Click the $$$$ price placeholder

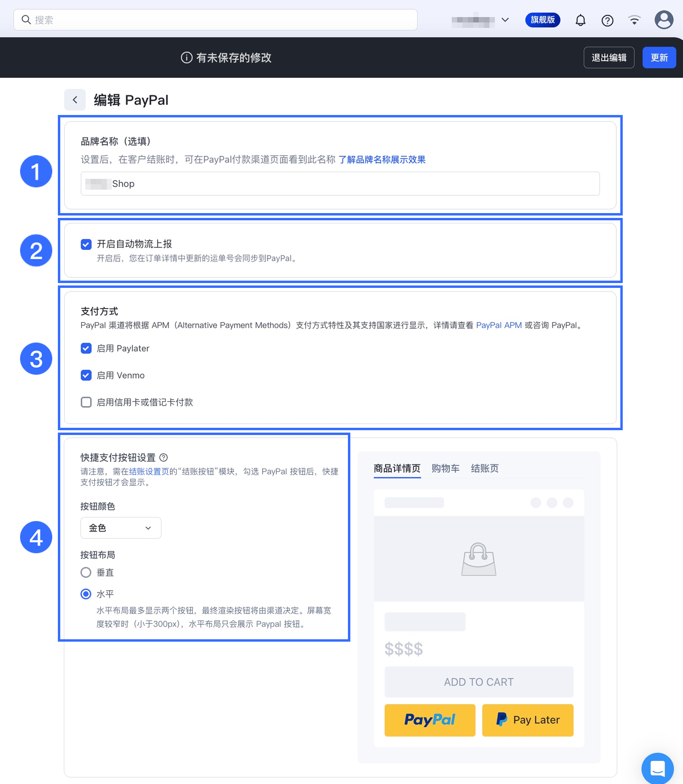pyautogui.click(x=404, y=649)
